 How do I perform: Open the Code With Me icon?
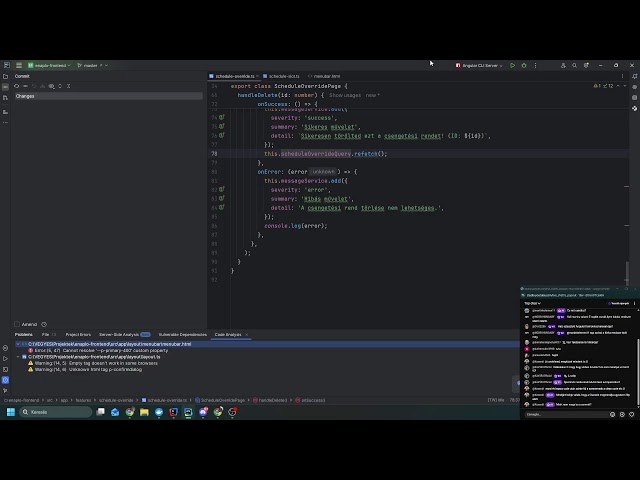point(563,65)
